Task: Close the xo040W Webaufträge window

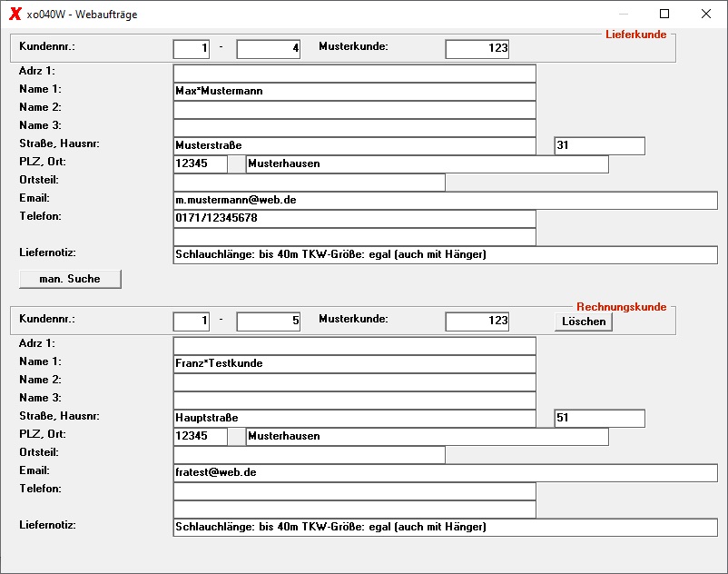Action: tap(706, 14)
